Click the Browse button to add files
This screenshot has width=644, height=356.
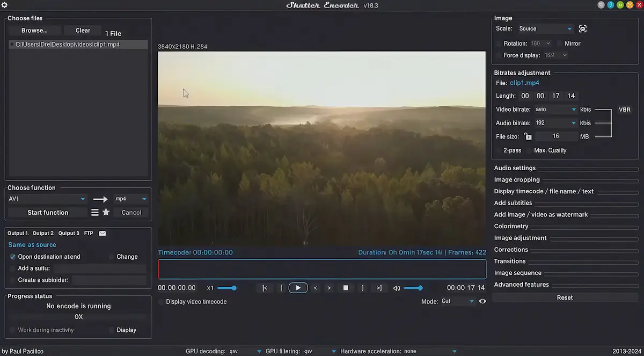[34, 30]
